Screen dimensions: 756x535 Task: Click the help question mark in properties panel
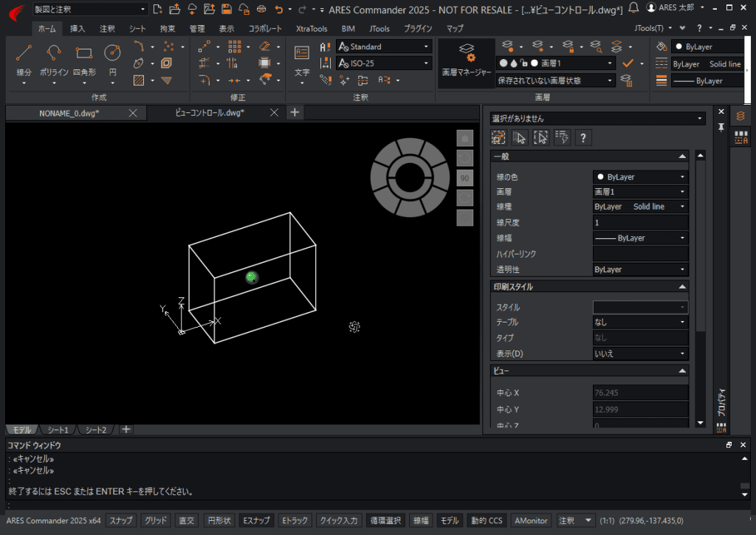click(x=583, y=137)
